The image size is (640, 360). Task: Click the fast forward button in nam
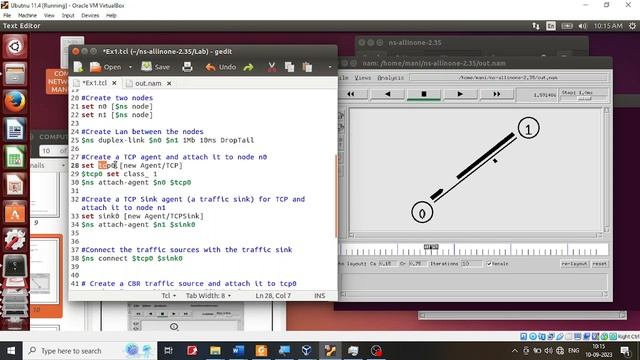496,94
